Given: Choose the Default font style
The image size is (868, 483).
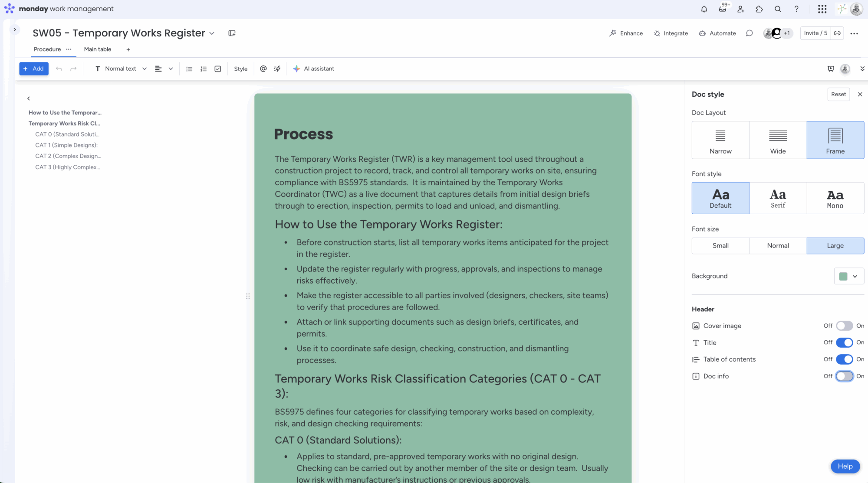Looking at the screenshot, I should click(720, 198).
